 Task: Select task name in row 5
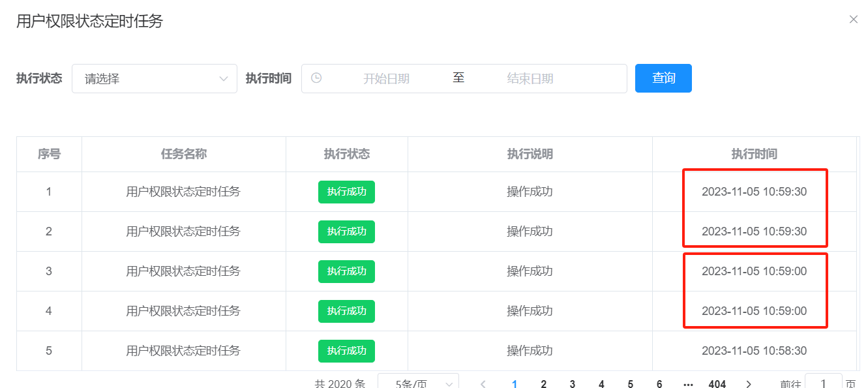tap(183, 351)
